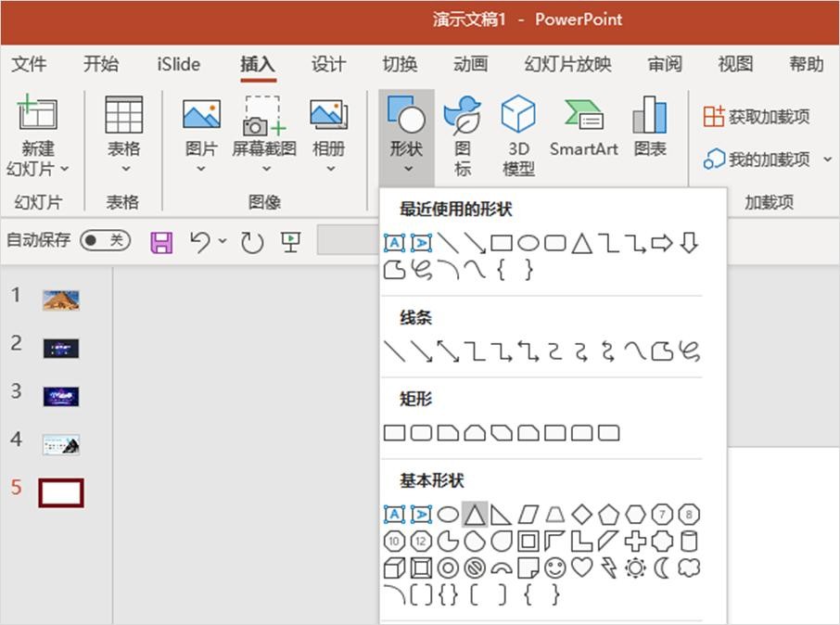The width and height of the screenshot is (840, 625).
Task: Click the 3D 模型 icon in ribbon
Action: point(518,135)
